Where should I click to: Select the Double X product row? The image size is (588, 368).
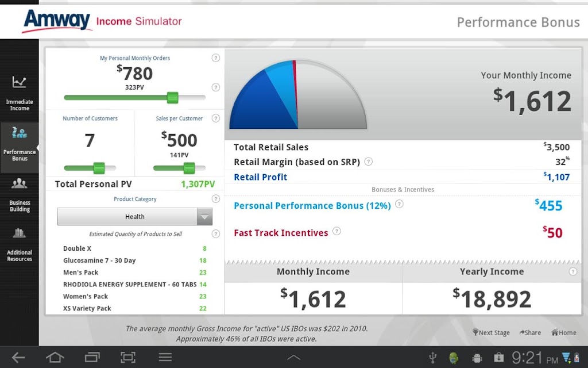click(x=134, y=248)
